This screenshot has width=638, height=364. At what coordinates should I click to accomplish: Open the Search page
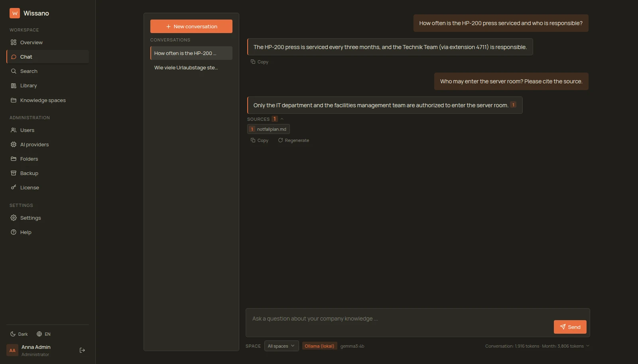point(47,71)
